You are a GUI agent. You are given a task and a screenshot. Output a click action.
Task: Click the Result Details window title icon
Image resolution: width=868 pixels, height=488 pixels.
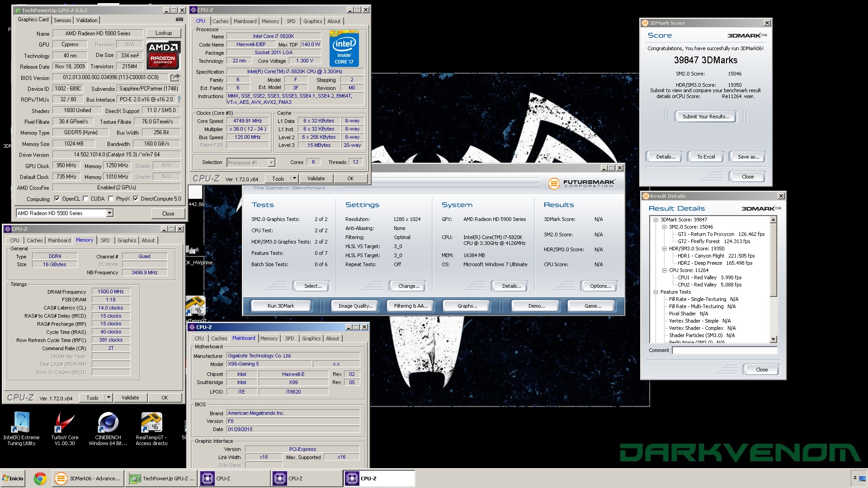pos(646,196)
